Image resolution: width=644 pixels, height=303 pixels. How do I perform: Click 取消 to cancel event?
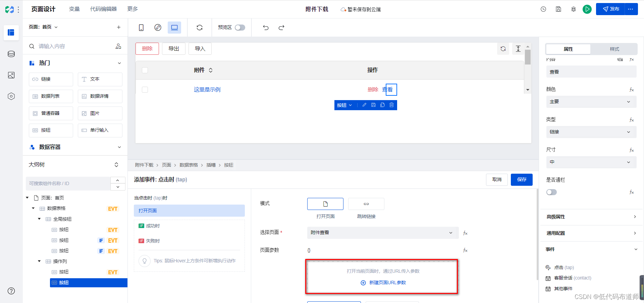tap(497, 180)
